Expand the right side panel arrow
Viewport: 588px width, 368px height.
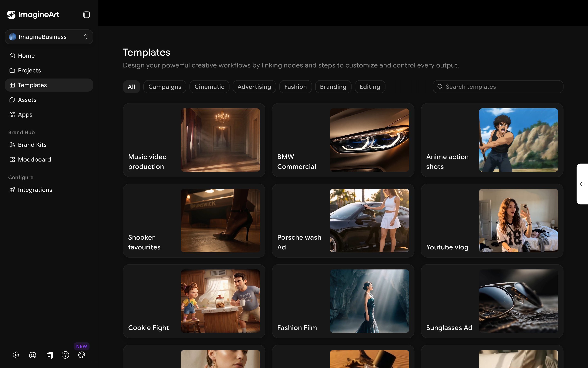pyautogui.click(x=582, y=184)
